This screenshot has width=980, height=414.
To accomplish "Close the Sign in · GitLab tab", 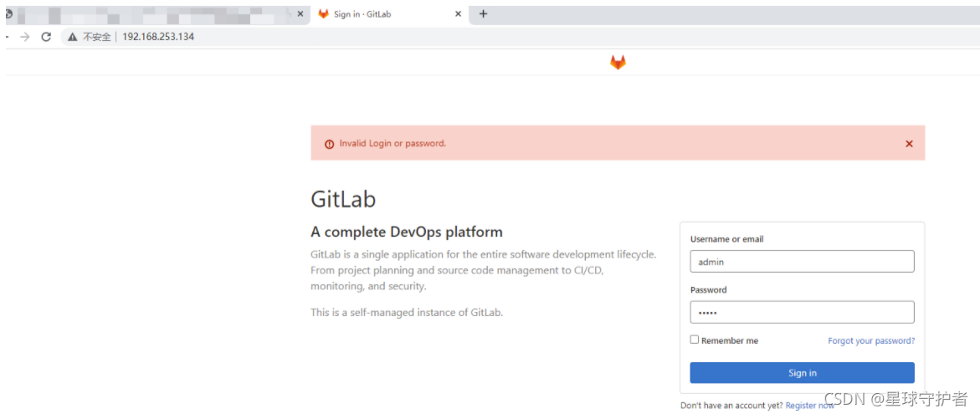I will (458, 13).
